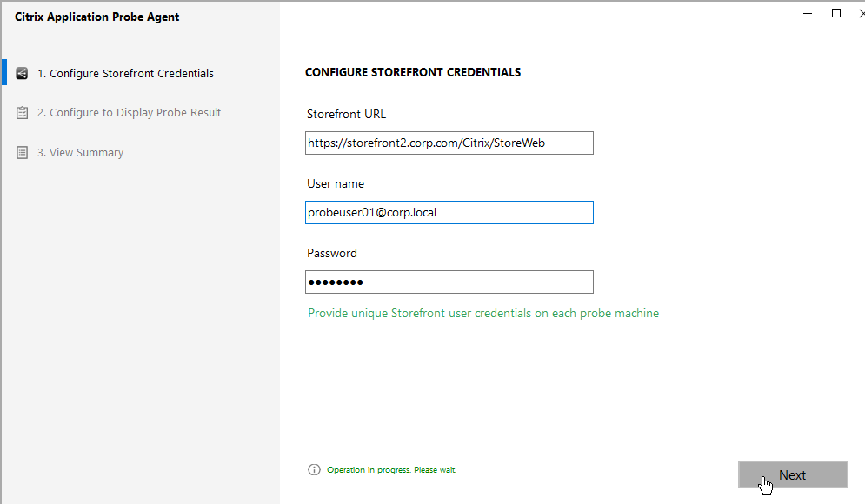Click the Password label text
The image size is (865, 504).
tap(332, 253)
